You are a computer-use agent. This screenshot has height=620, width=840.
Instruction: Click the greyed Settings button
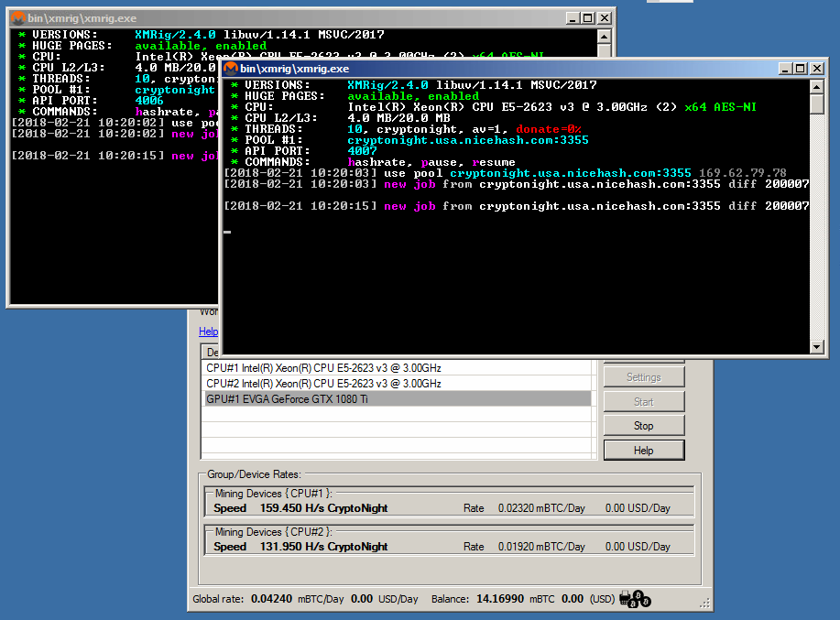click(x=643, y=377)
